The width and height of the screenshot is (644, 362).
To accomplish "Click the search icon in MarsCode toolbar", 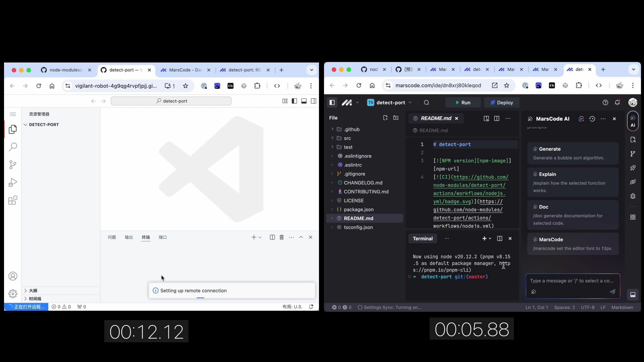I will click(426, 103).
